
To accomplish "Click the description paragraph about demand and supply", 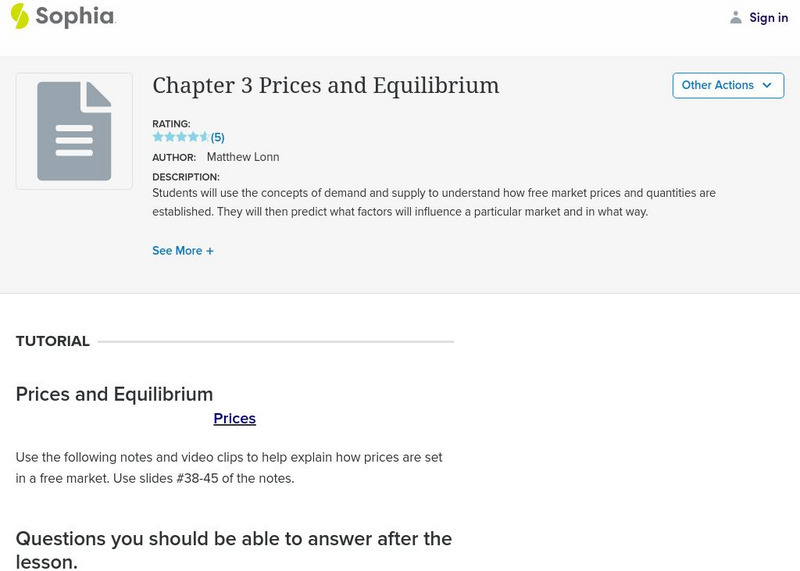I will pyautogui.click(x=433, y=202).
